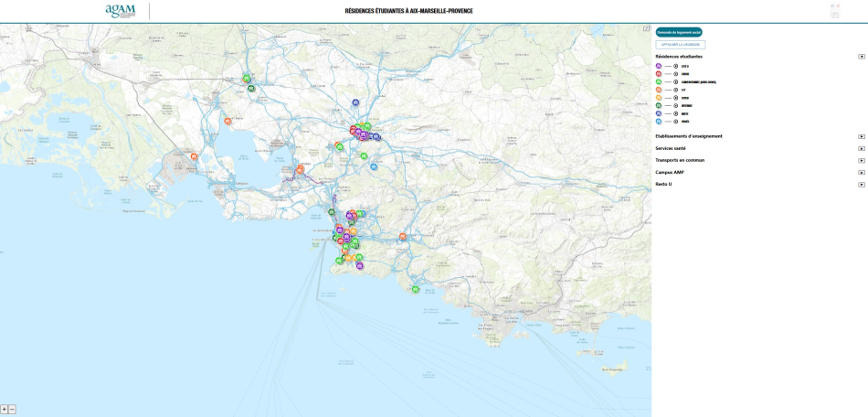
Task: Toggle the purple residence category in legend
Action: pyautogui.click(x=675, y=66)
